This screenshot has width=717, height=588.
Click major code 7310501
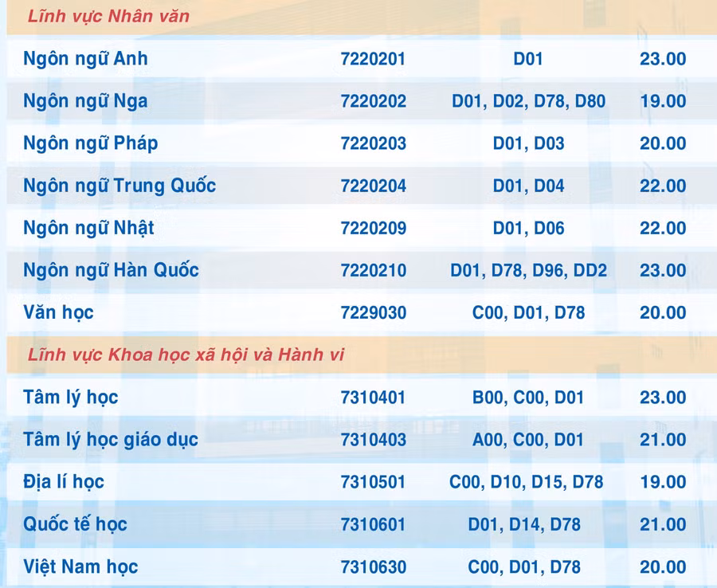373,482
